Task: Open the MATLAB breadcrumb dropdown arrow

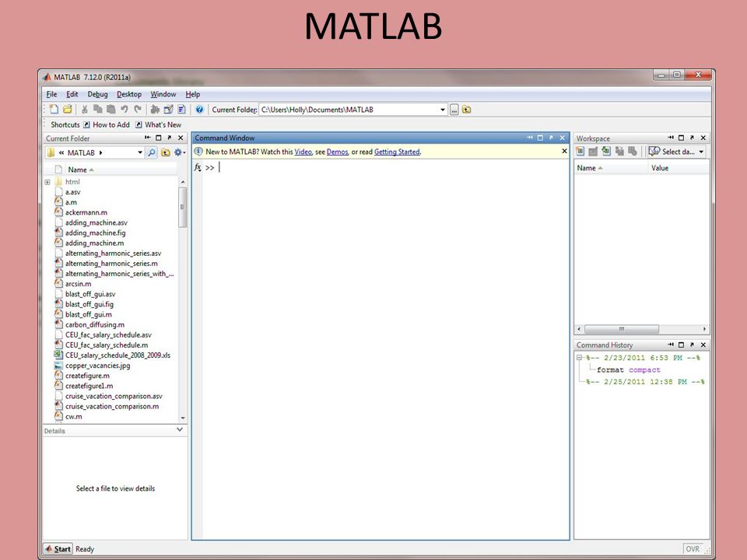Action: click(x=140, y=152)
